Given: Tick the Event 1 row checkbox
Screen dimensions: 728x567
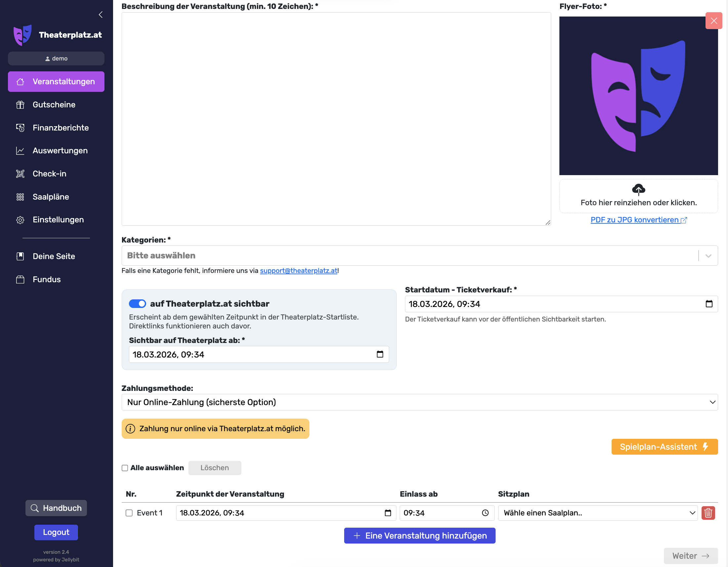Looking at the screenshot, I should (129, 513).
